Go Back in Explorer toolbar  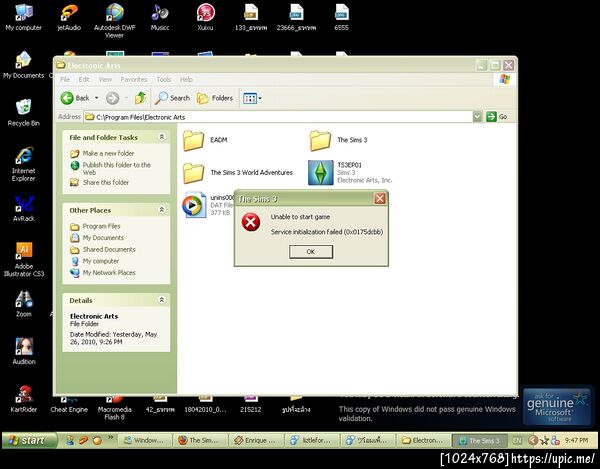[x=75, y=98]
